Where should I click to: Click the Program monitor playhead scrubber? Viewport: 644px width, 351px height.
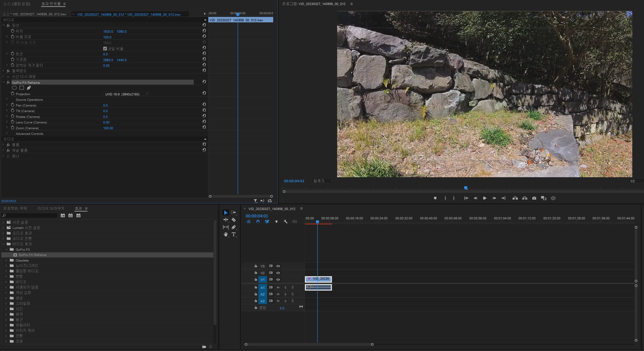coord(466,188)
